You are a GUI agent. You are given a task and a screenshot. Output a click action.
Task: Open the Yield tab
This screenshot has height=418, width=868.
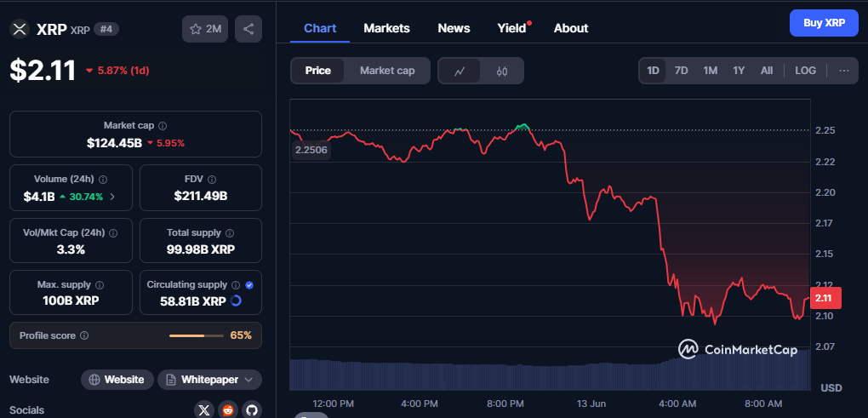(x=511, y=28)
